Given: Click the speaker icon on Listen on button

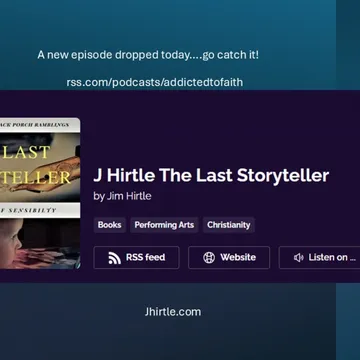Looking at the screenshot, I should [x=299, y=258].
